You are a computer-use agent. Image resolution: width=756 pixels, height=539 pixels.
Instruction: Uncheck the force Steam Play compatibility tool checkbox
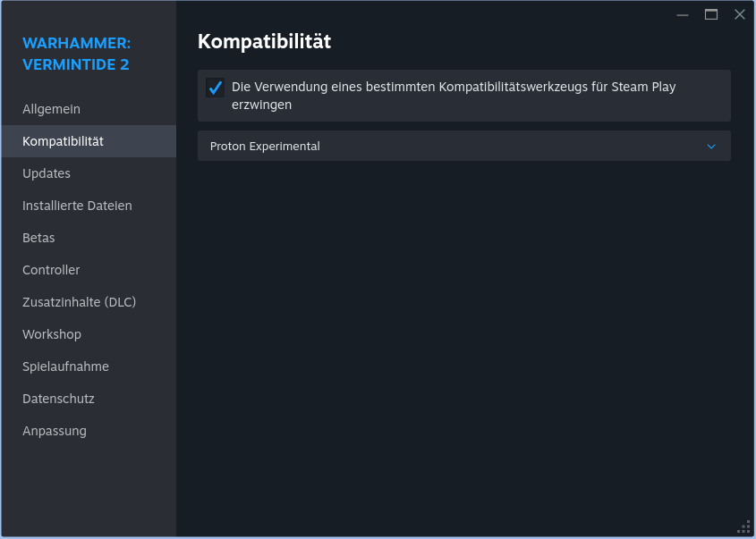(x=215, y=88)
